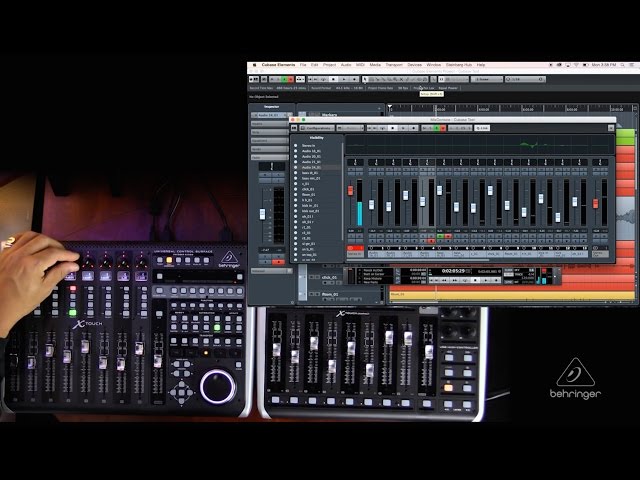Viewport: 640px width, 480px height.
Task: Toggle visibility dot for kick in_01
Action: [296, 206]
